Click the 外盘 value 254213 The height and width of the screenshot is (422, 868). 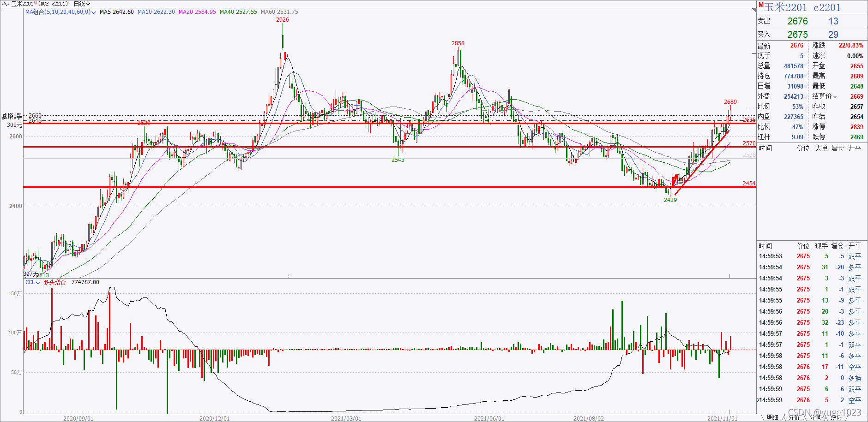pos(793,96)
